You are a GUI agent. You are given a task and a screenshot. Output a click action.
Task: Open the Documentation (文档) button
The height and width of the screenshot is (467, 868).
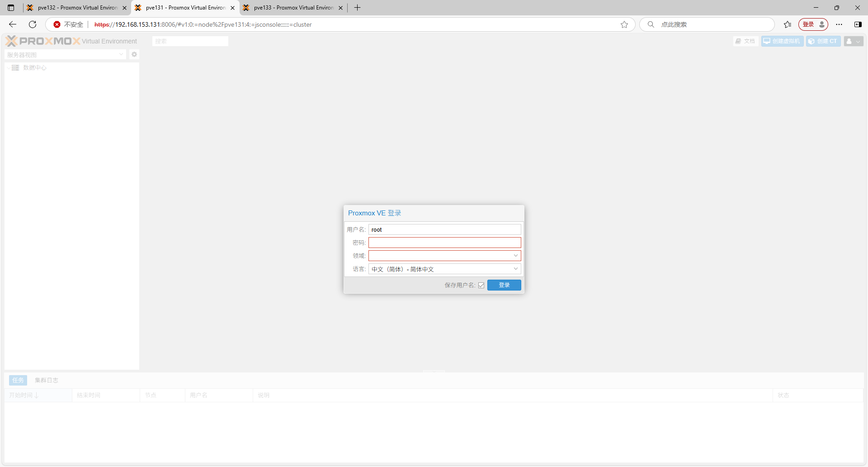pos(745,41)
